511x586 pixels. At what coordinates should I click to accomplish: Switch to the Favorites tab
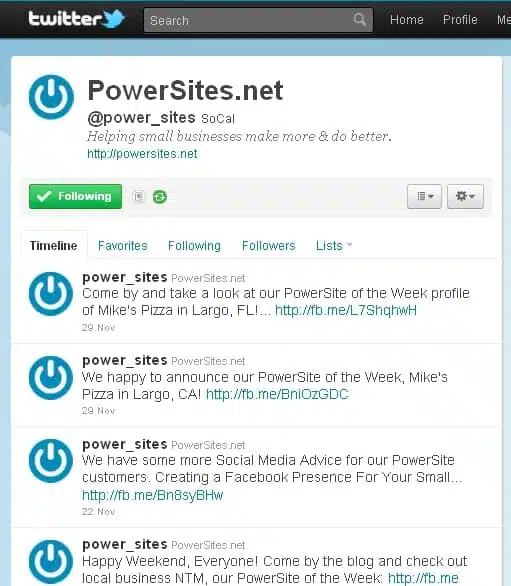click(123, 246)
